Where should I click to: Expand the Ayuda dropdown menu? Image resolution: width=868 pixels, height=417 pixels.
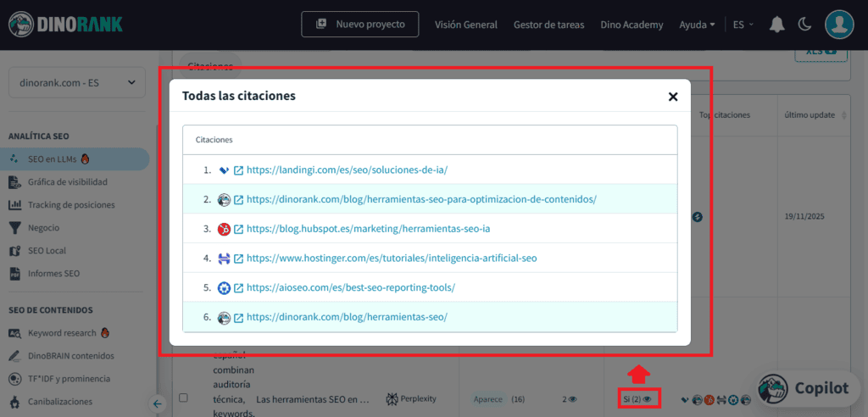[x=697, y=25]
